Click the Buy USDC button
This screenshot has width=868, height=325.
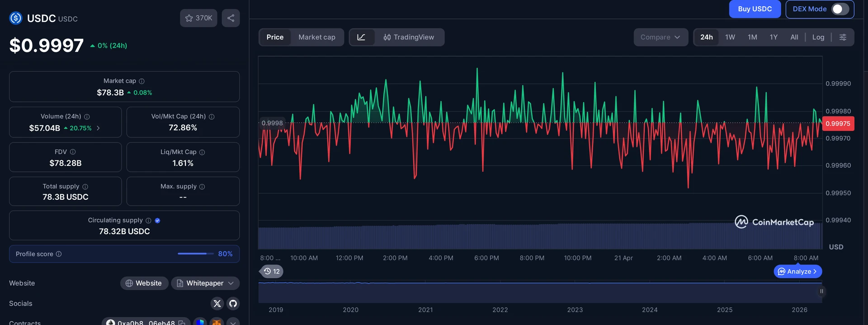(755, 9)
